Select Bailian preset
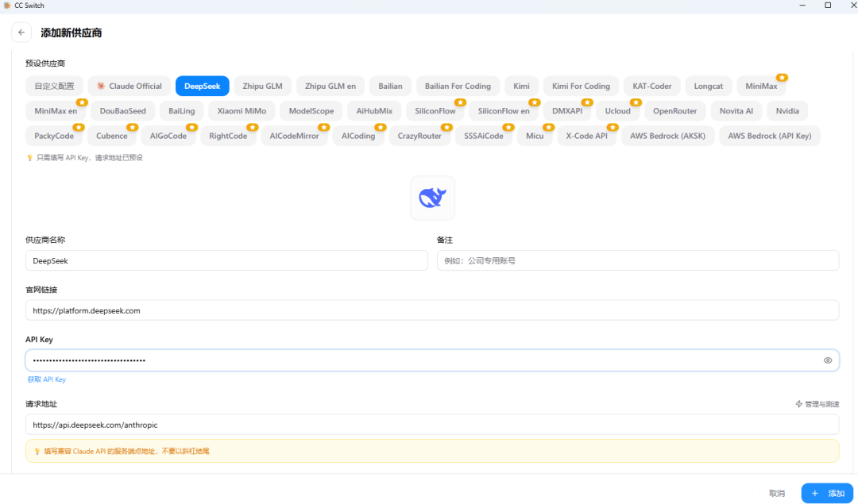Viewport: 858px width, 504px height. 390,86
